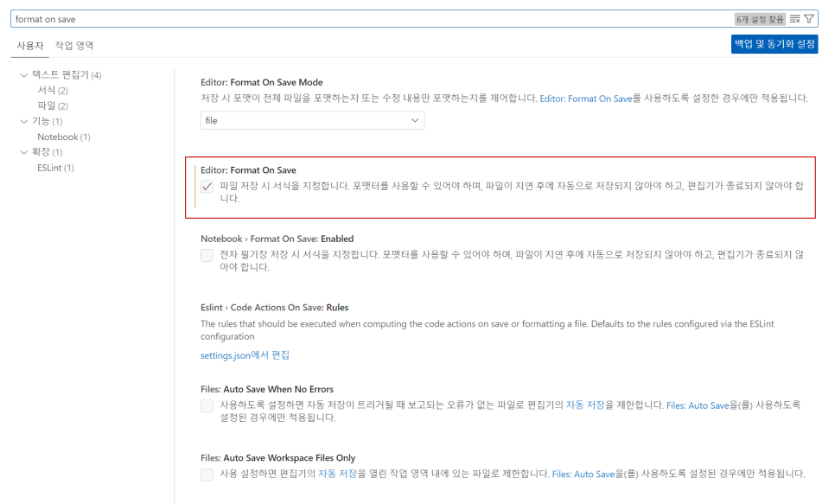Image resolution: width=835 pixels, height=504 pixels.
Task: Enable Files: Auto Save When No Errors checkbox
Action: click(x=207, y=406)
